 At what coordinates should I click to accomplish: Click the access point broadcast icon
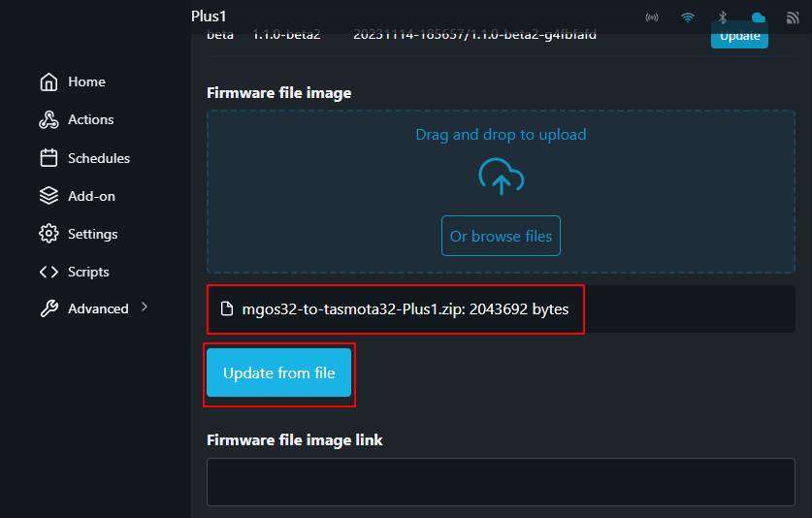coord(652,17)
